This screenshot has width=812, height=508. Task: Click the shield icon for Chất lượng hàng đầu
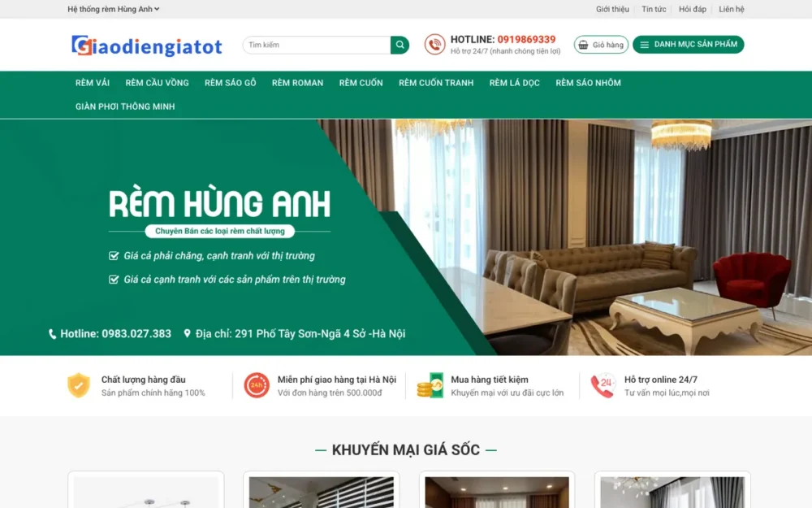79,385
